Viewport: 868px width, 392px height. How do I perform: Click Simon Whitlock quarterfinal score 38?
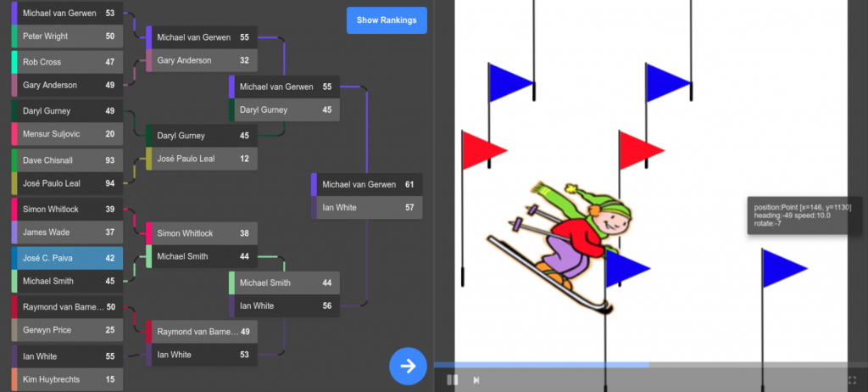click(202, 233)
